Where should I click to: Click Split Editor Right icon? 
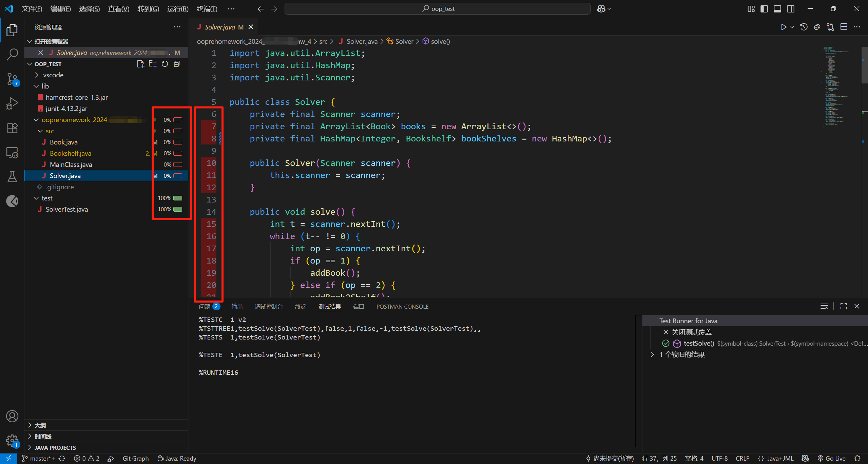(x=844, y=27)
